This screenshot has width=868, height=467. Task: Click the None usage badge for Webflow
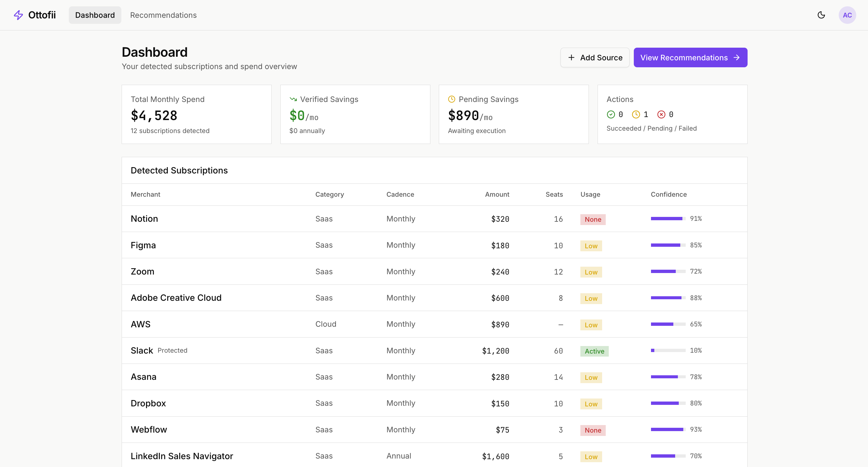pyautogui.click(x=593, y=430)
